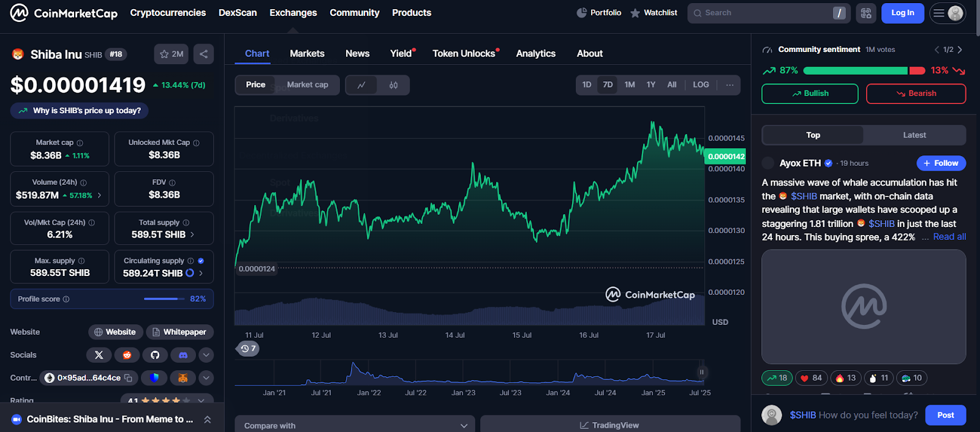This screenshot has height=432, width=980.
Task: Open the Token Unlocks tab
Action: point(464,54)
